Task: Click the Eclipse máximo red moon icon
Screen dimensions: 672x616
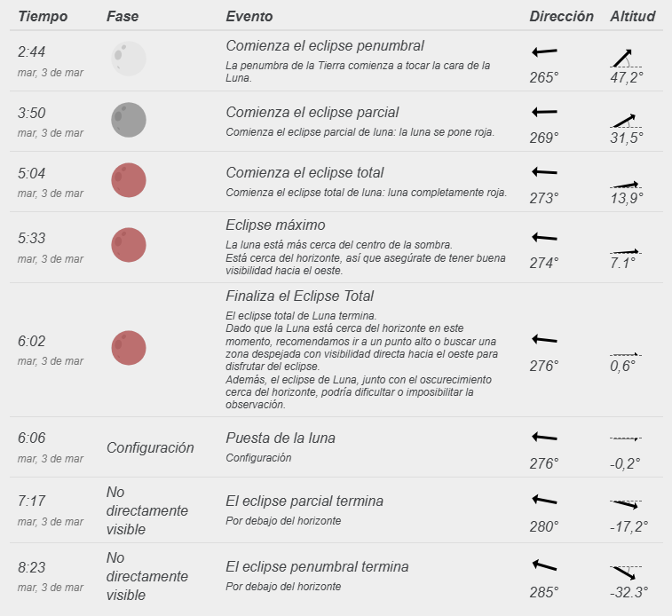Action: click(x=128, y=244)
